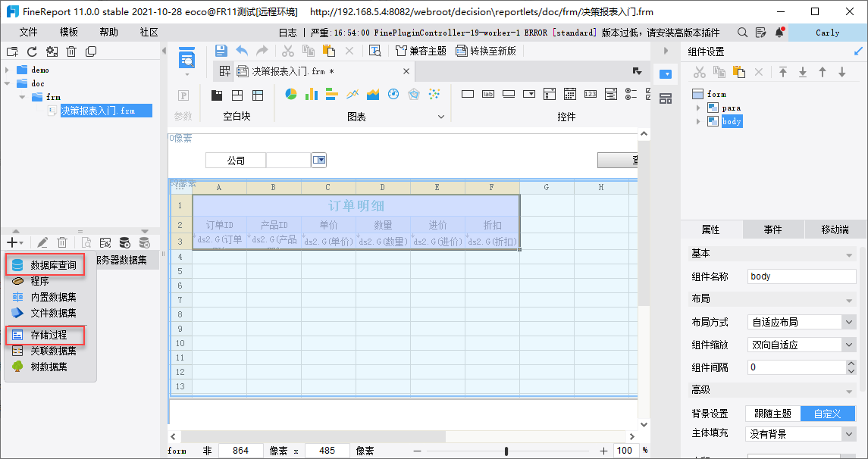Viewport: 868px width, 459px height.
Task: Add a number control widget (123)
Action: click(x=590, y=95)
